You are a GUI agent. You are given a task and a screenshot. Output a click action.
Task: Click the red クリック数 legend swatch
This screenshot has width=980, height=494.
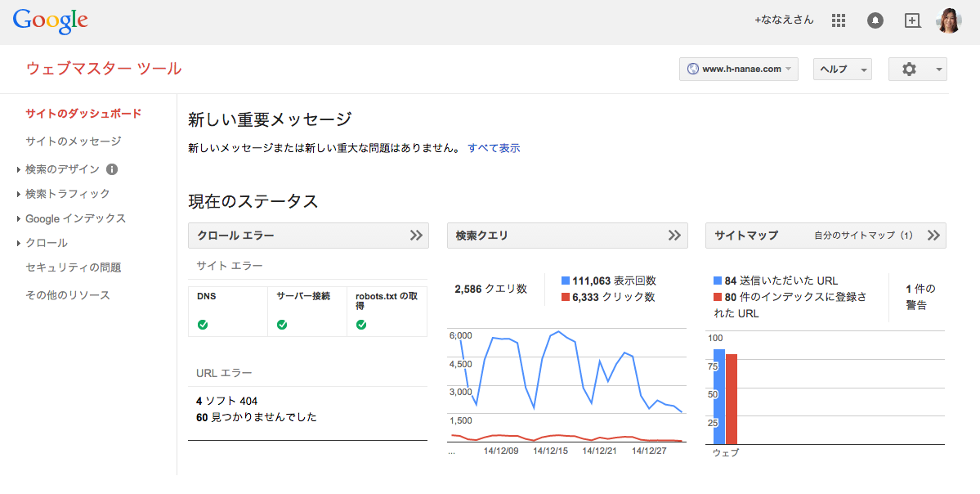[x=566, y=297]
